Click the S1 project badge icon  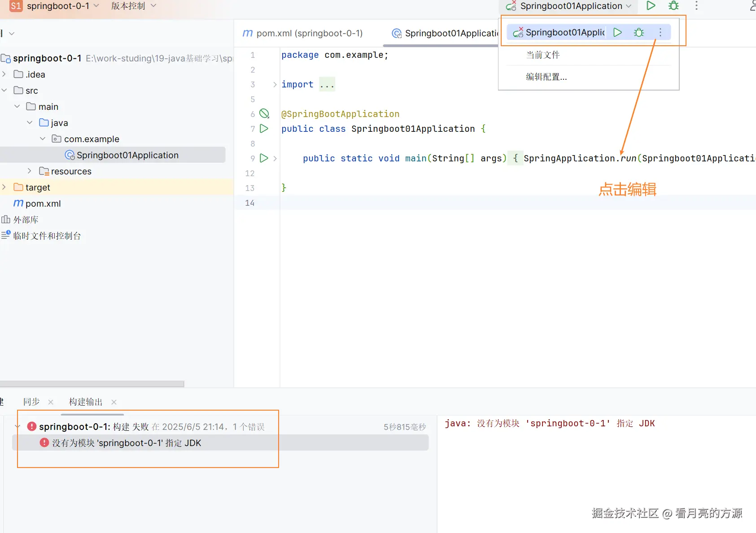[x=16, y=6]
